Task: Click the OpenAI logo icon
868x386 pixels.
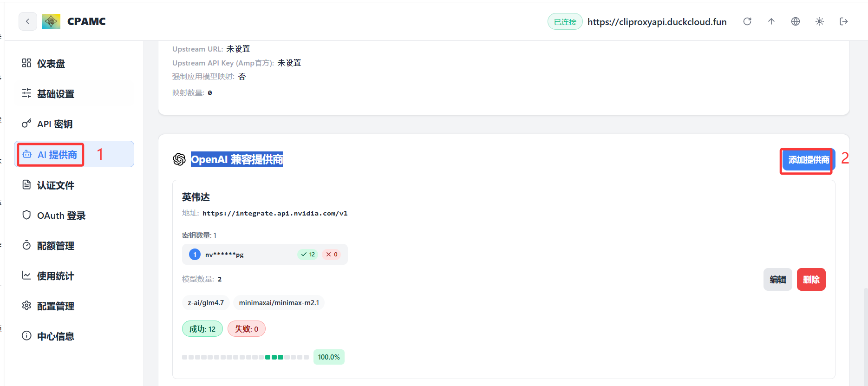Action: coord(179,159)
